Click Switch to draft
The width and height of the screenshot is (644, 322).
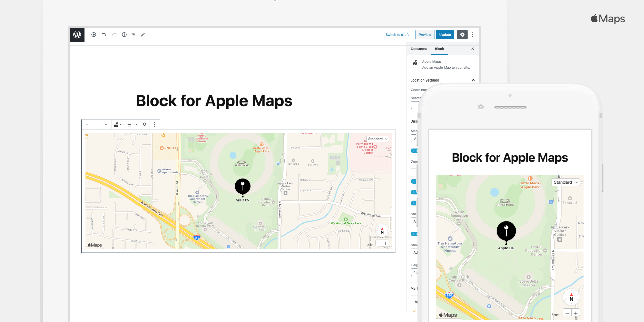pos(397,35)
